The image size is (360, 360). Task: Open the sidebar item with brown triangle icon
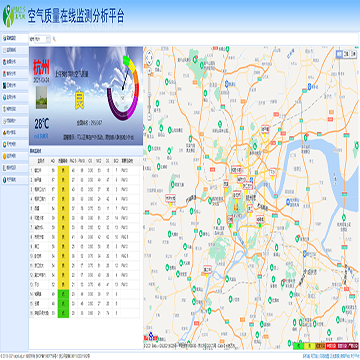coord(14,132)
